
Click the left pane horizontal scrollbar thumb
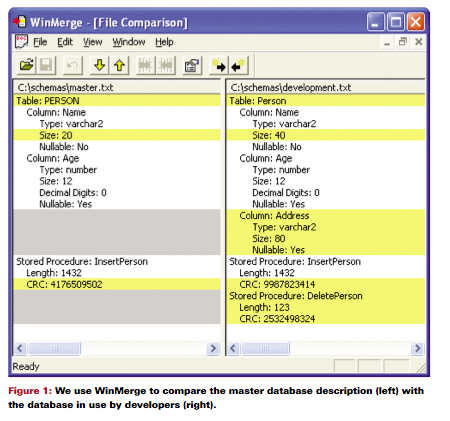click(55, 348)
